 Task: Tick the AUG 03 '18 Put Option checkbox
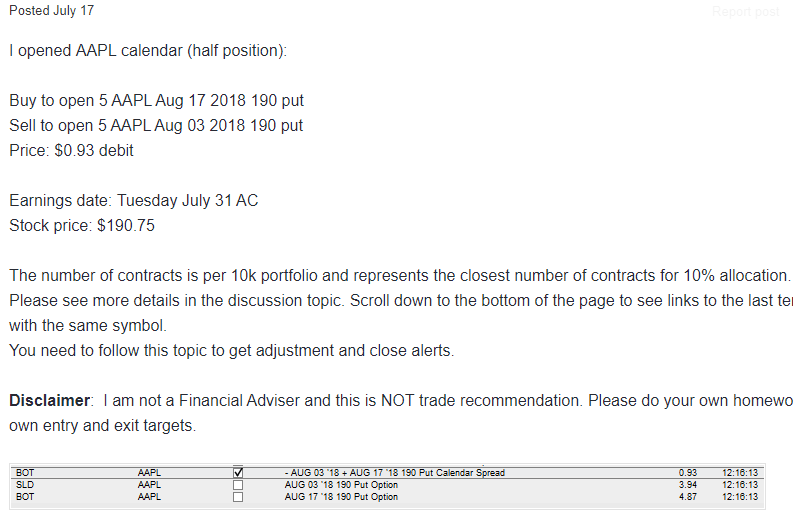(238, 485)
